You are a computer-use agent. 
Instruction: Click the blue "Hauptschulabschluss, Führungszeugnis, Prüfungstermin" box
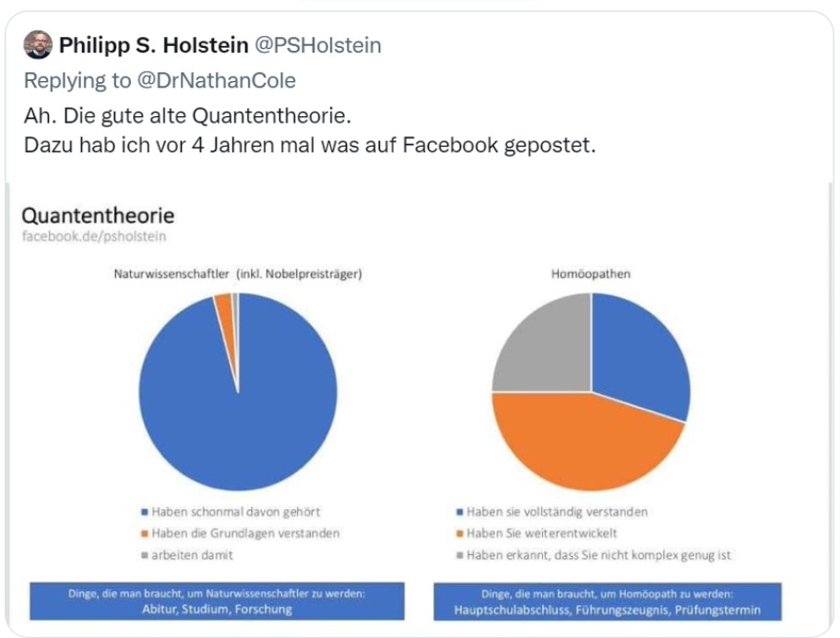point(608,601)
